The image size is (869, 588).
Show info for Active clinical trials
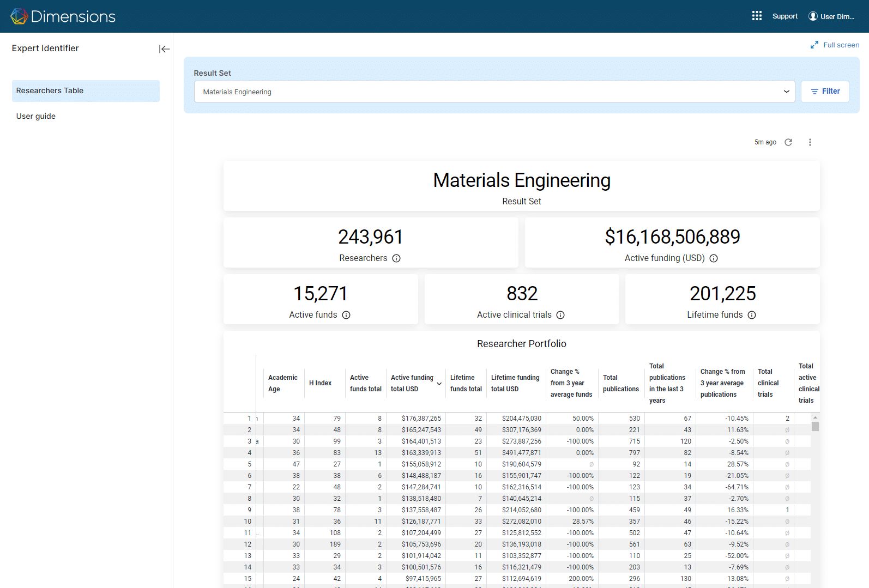[x=560, y=315]
